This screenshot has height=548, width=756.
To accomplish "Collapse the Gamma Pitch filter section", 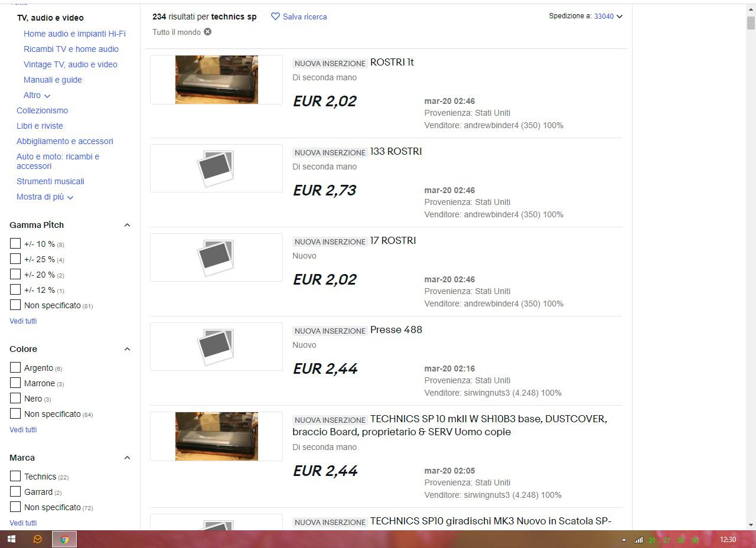I will [127, 225].
